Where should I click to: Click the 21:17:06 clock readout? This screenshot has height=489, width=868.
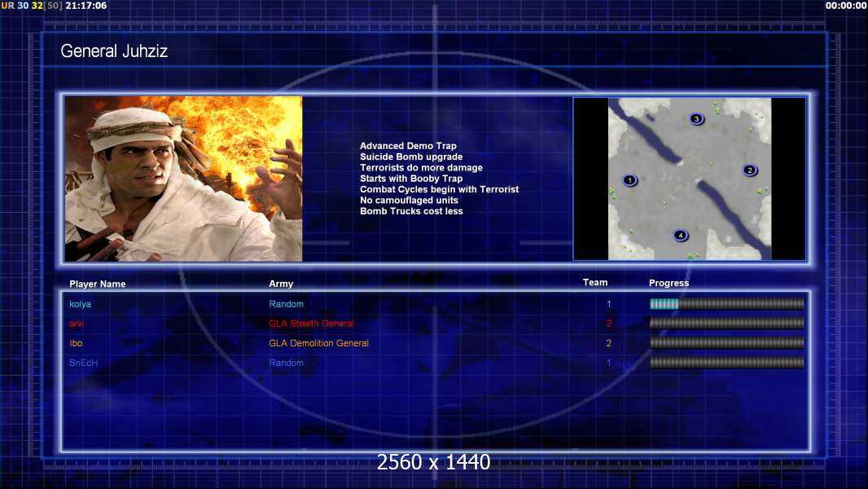click(x=85, y=6)
